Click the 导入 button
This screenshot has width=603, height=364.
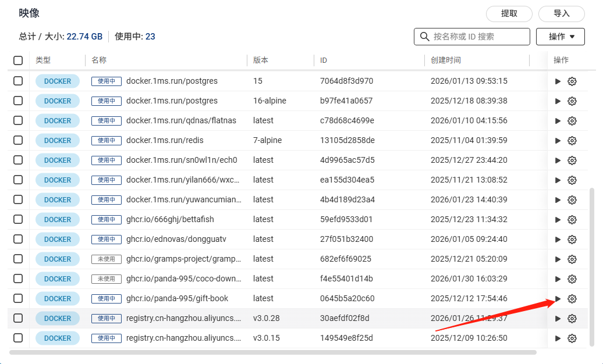click(x=561, y=14)
